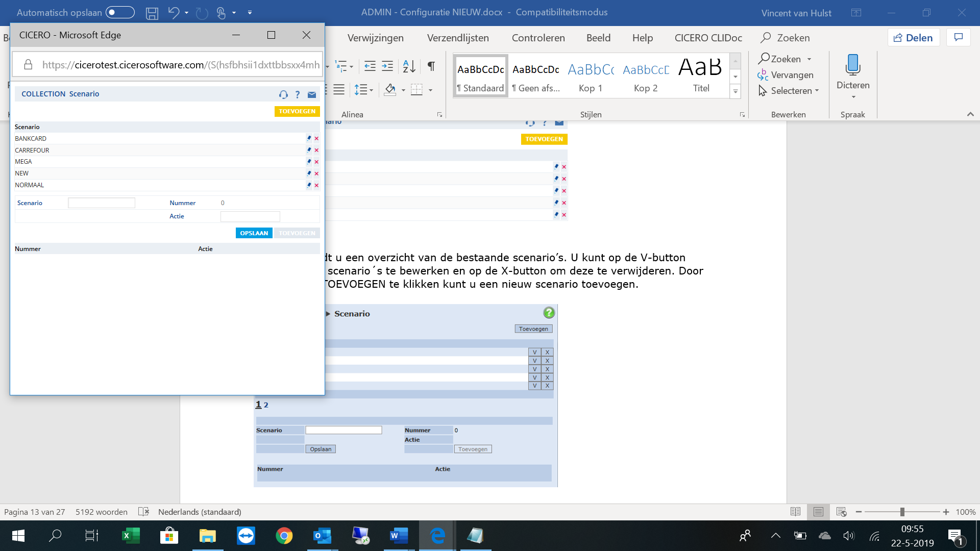This screenshot has height=551, width=980.
Task: Open the Verwijzingen ribbon tab
Action: 375,38
